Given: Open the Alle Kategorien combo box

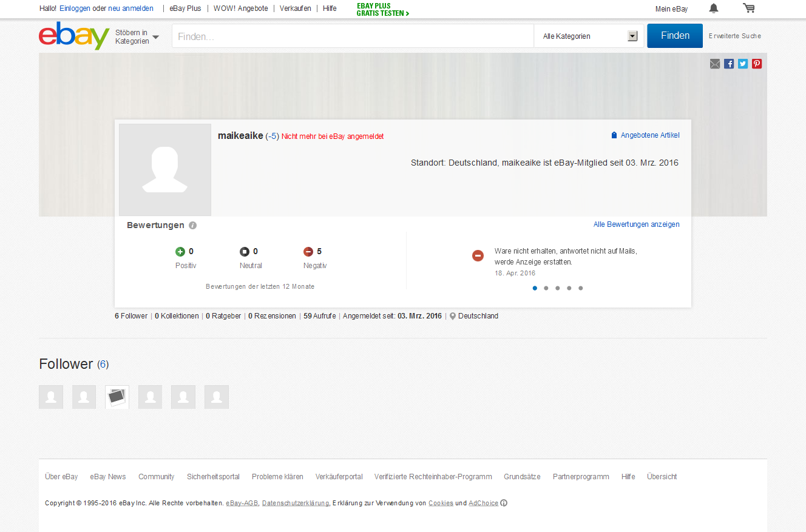Looking at the screenshot, I should pyautogui.click(x=589, y=36).
